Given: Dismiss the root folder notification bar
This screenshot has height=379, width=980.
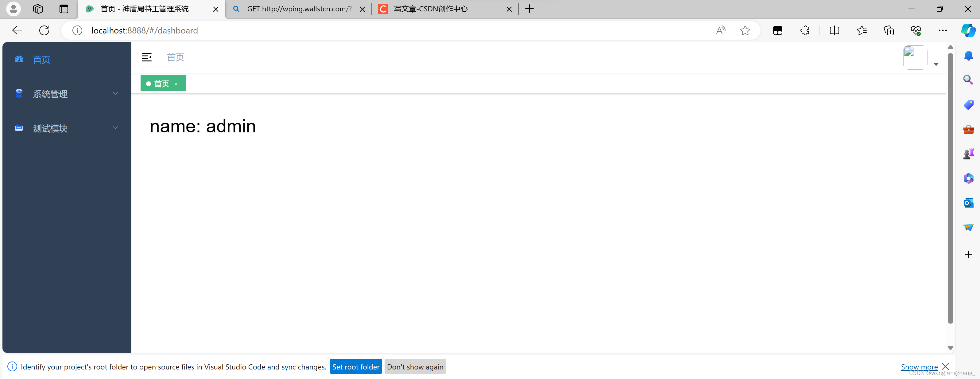Looking at the screenshot, I should (x=945, y=366).
